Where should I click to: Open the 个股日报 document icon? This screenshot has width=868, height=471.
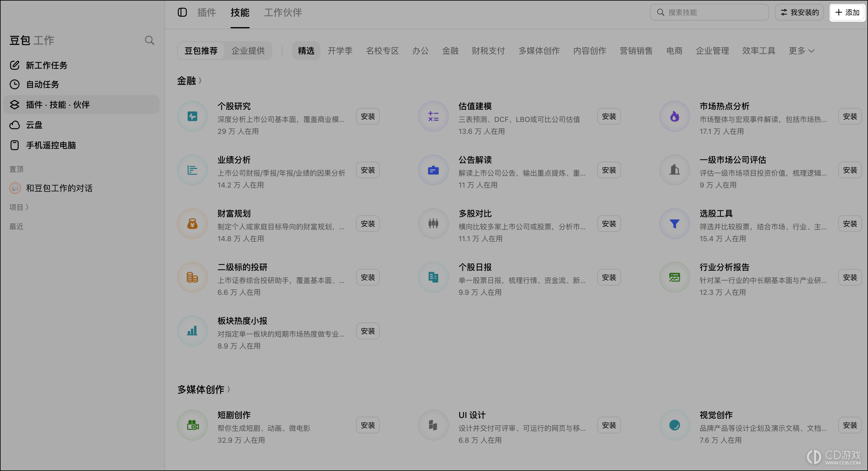pyautogui.click(x=433, y=277)
